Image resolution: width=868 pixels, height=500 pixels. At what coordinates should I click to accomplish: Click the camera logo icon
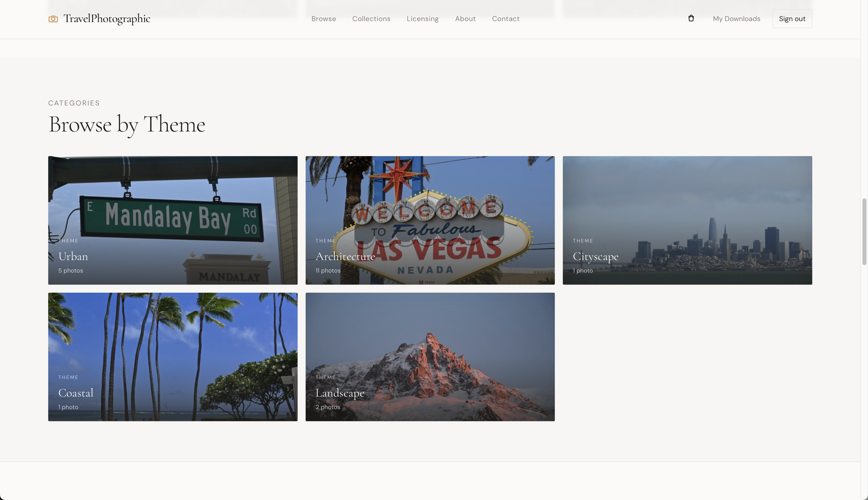[x=53, y=19]
